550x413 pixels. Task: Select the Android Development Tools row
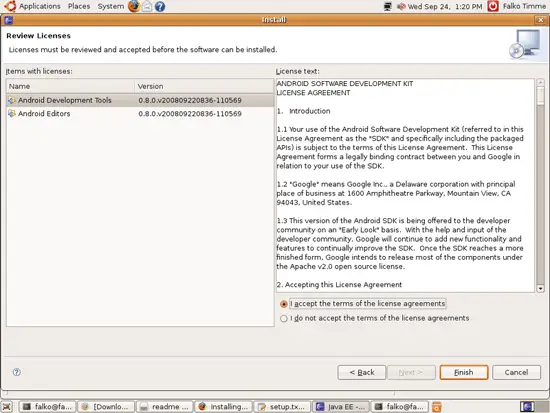coord(140,100)
